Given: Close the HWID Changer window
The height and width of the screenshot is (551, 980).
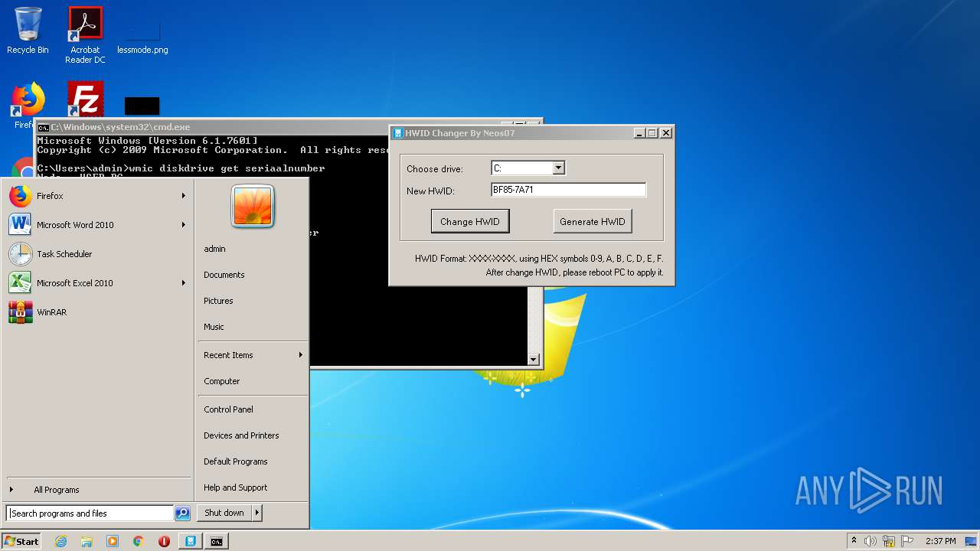Looking at the screenshot, I should (x=666, y=133).
